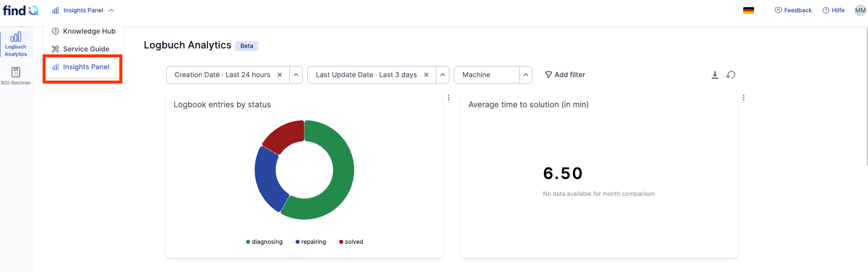Click the download icon
This screenshot has width=868, height=272.
point(715,75)
